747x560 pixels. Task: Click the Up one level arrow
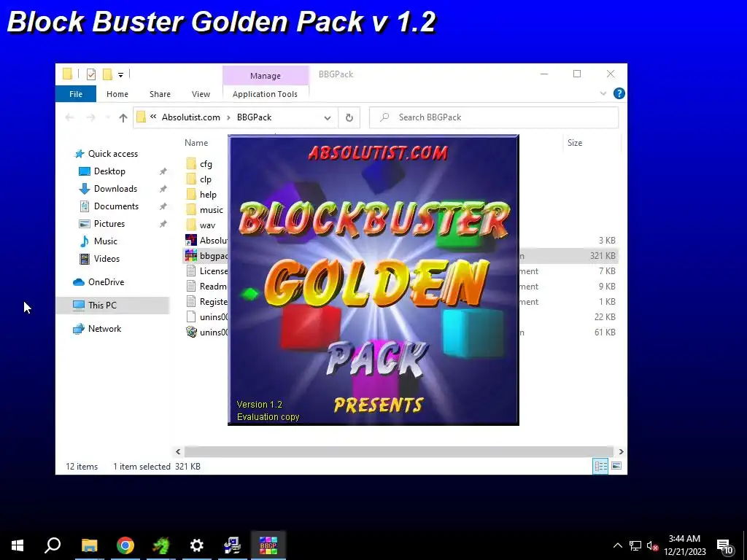[123, 117]
